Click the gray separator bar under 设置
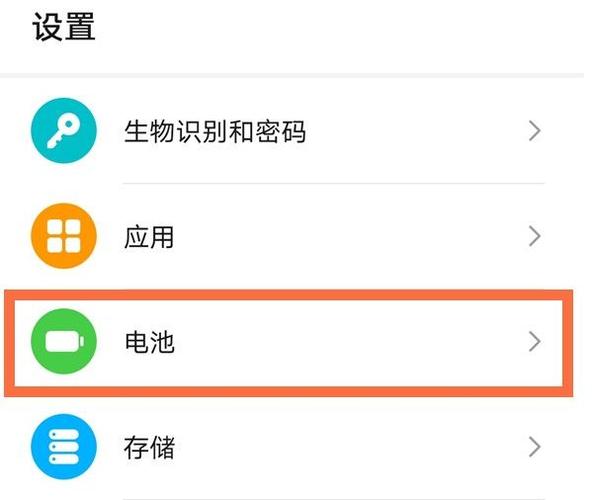Screen dimensions: 592x500 (292, 75)
